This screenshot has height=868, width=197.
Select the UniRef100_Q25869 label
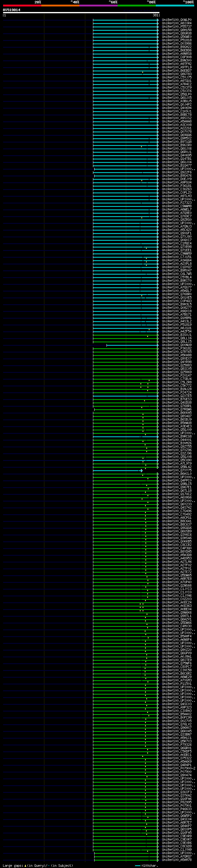click(x=176, y=372)
